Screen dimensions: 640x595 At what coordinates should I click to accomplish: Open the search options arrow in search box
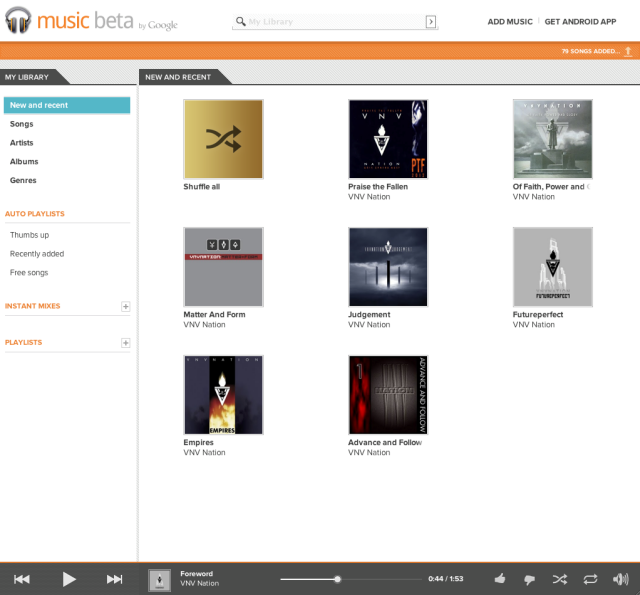tap(431, 22)
